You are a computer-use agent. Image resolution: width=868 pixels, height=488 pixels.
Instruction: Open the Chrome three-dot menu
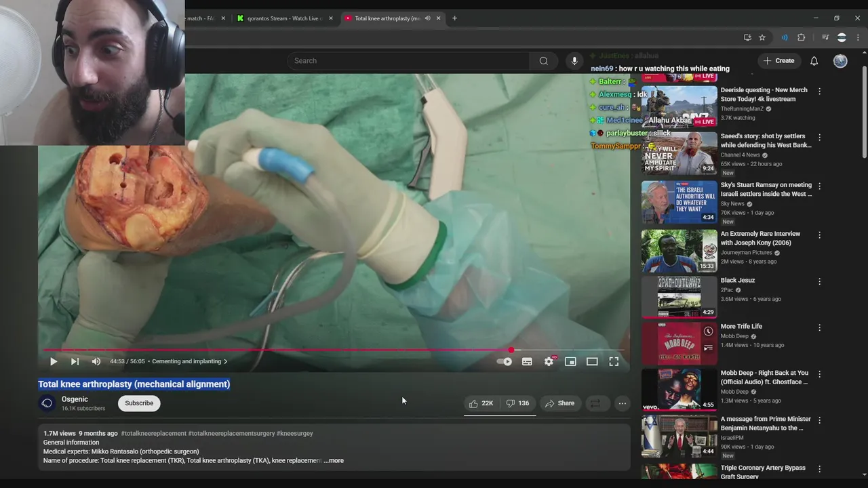coord(858,37)
